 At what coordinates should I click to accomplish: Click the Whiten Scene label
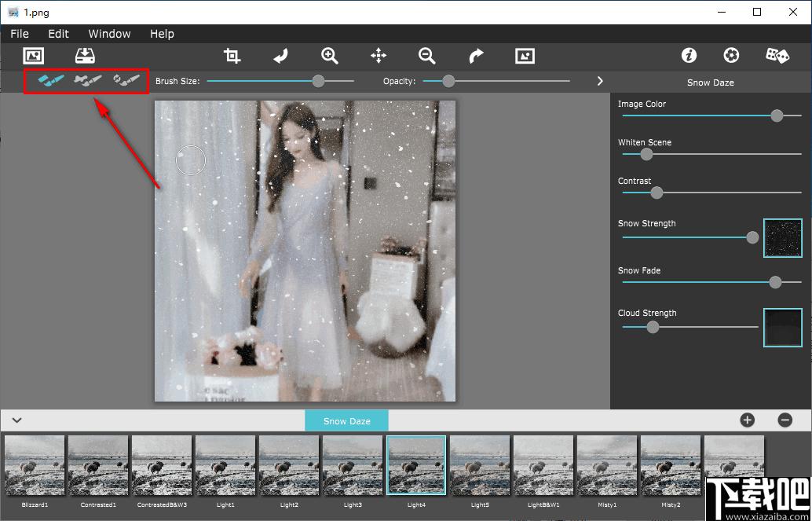(x=644, y=142)
